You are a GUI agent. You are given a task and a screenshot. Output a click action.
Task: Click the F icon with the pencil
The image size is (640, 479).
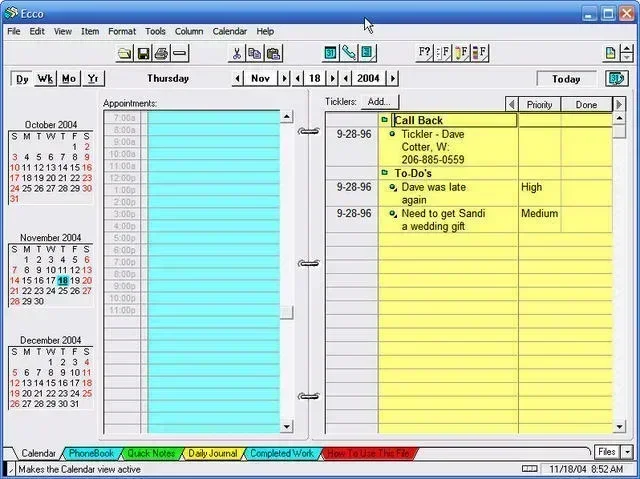(x=461, y=53)
